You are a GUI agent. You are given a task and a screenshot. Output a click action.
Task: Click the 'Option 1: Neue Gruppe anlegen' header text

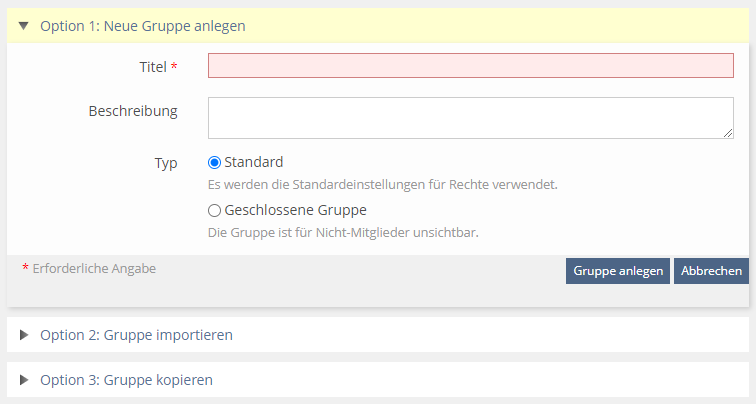(142, 26)
